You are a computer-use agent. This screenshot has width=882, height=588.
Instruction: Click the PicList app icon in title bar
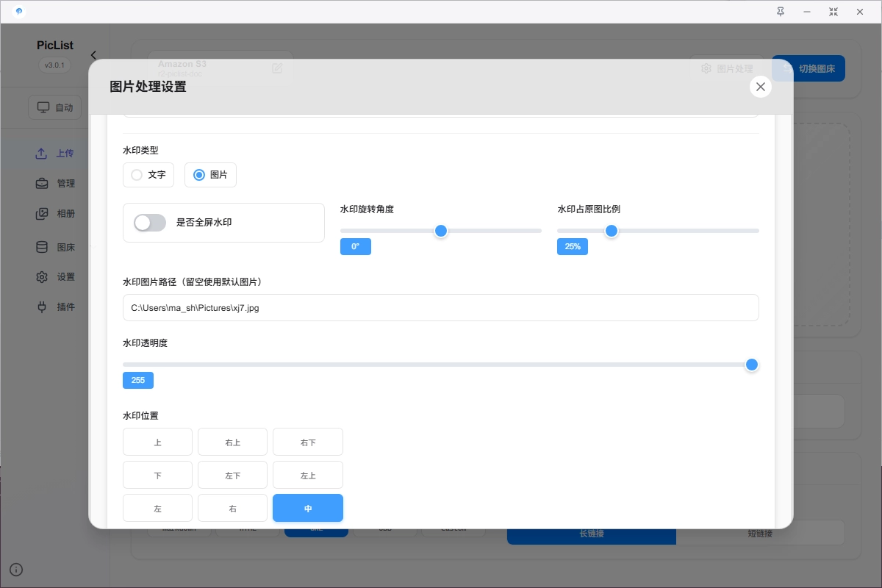pyautogui.click(x=18, y=12)
